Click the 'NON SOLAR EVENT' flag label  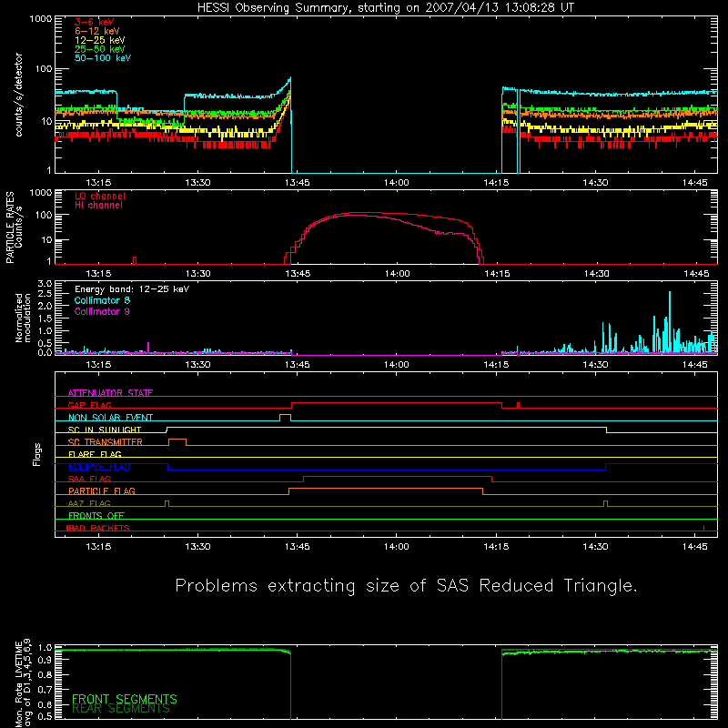(110, 418)
